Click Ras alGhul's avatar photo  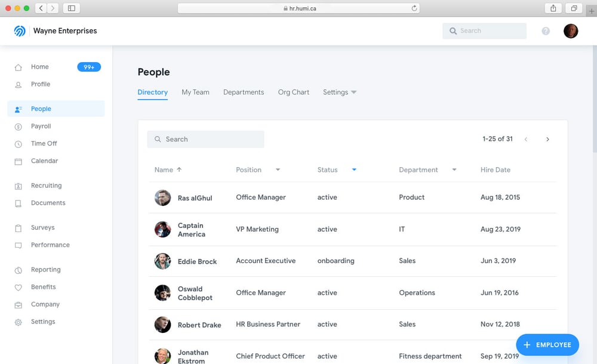coord(162,198)
